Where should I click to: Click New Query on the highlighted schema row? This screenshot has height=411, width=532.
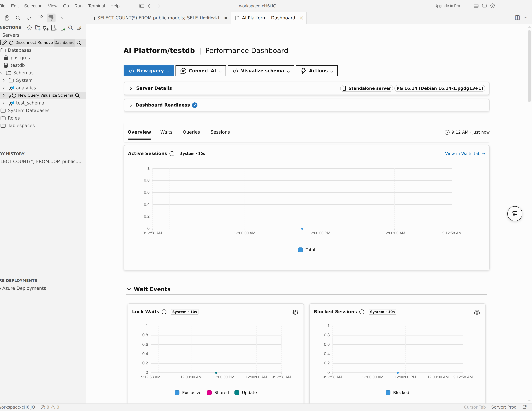pos(28,95)
